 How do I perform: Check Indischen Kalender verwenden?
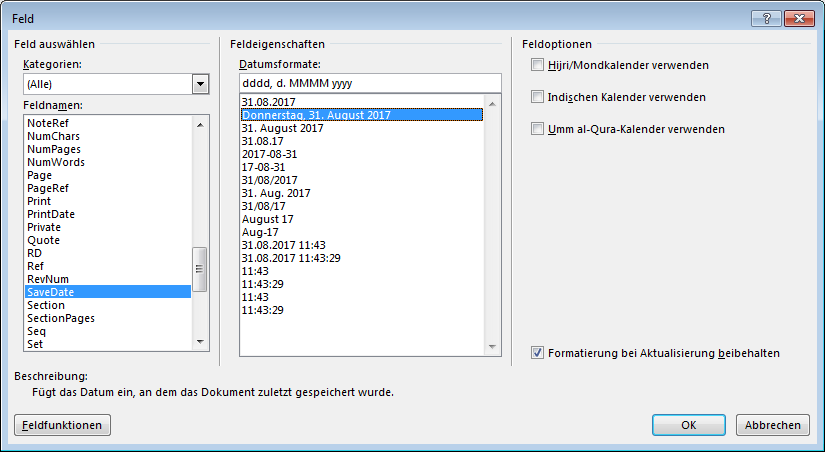pyautogui.click(x=537, y=97)
